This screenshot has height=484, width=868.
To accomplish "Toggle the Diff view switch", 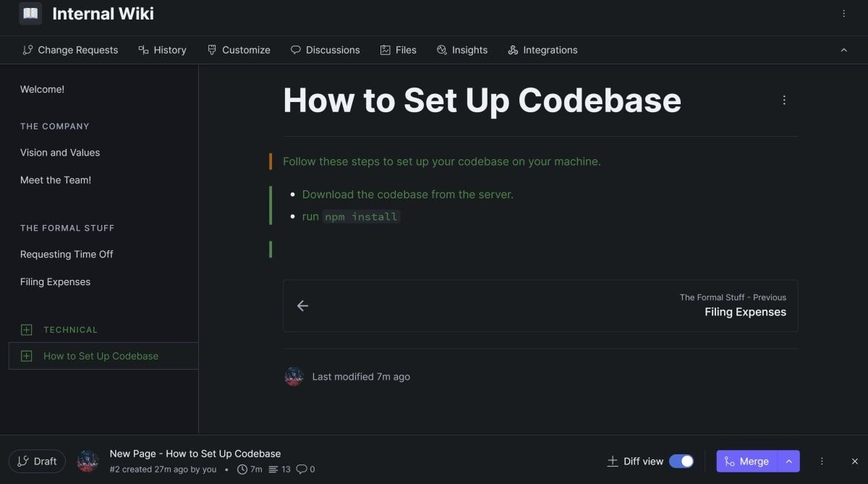I will point(681,462).
